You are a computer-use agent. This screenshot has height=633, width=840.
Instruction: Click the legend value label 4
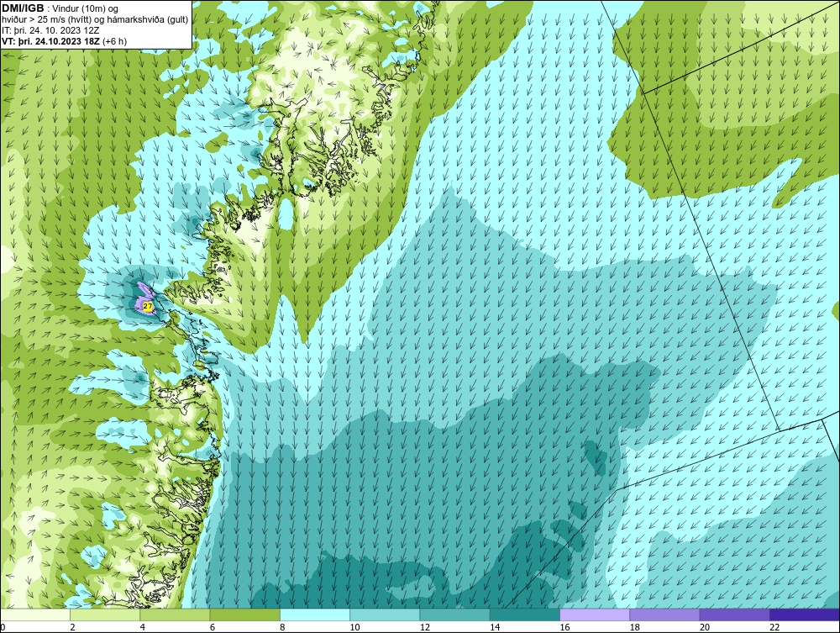tap(143, 628)
